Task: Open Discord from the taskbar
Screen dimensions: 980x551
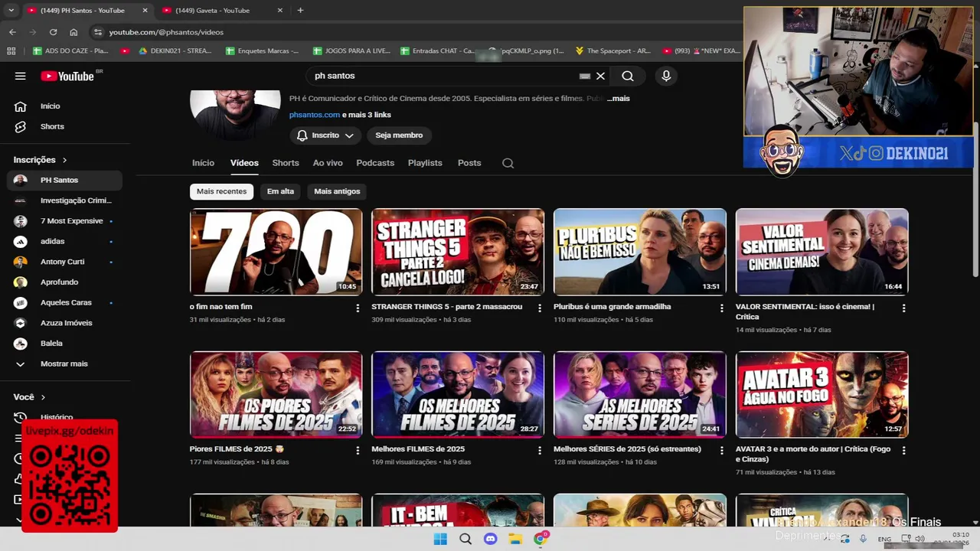Action: point(491,539)
